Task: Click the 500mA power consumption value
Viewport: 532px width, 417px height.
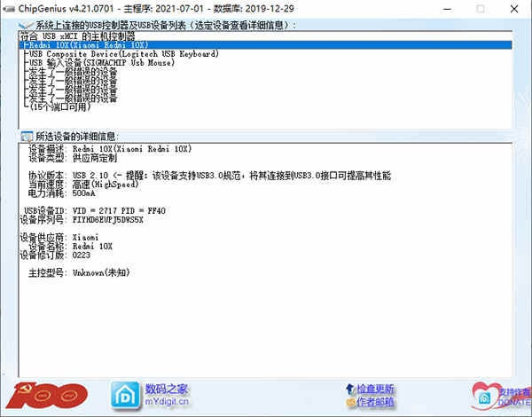Action: (x=84, y=193)
